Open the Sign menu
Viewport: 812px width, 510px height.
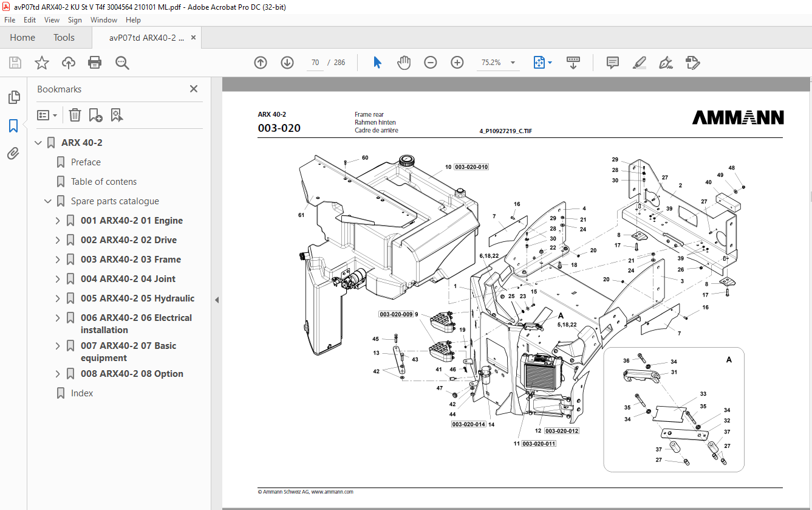coord(75,20)
